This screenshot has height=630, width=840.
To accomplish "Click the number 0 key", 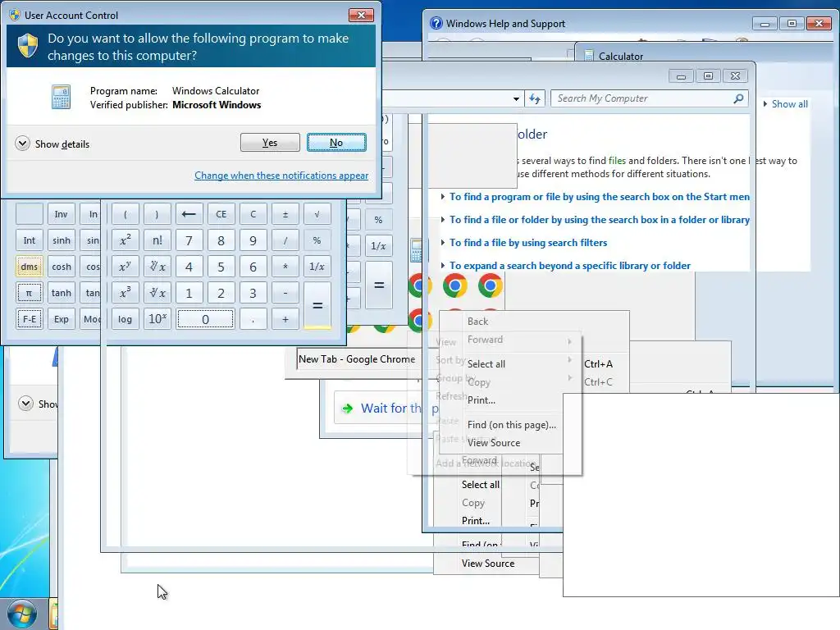I will (x=205, y=319).
